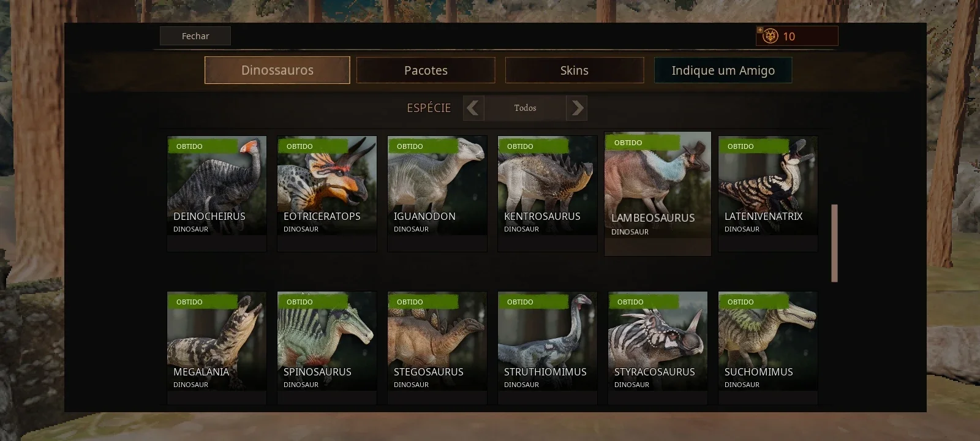Click the OBTIDO badge on Spinosaurus
Viewport: 980px width, 441px height.
[312, 302]
